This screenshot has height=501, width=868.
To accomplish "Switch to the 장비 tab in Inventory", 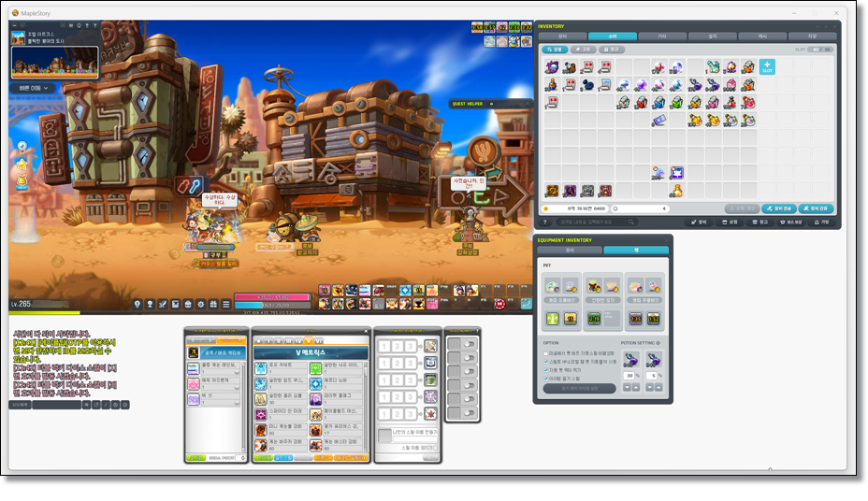I will 562,36.
